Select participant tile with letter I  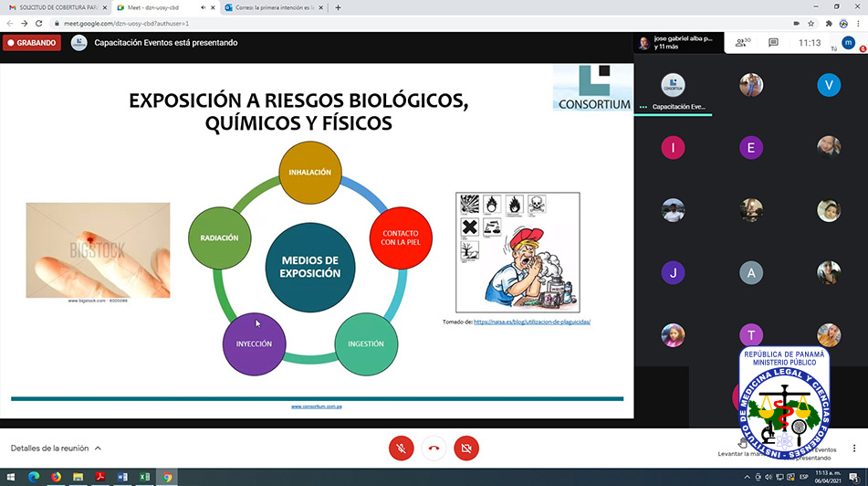pyautogui.click(x=674, y=147)
